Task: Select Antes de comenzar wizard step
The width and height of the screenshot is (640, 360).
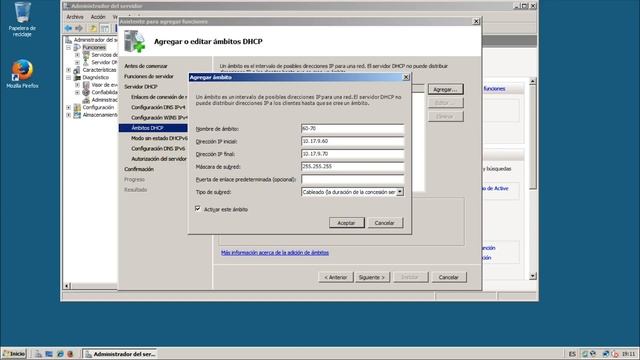Action: [x=146, y=66]
